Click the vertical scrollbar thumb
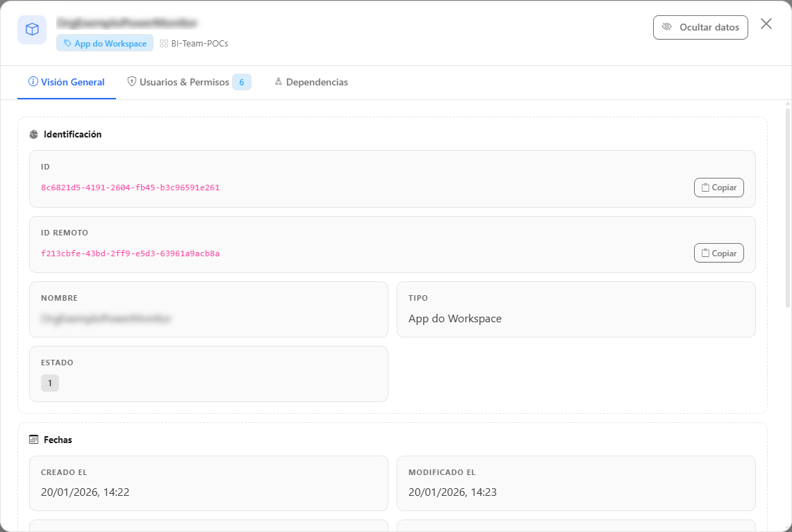 pos(787,207)
